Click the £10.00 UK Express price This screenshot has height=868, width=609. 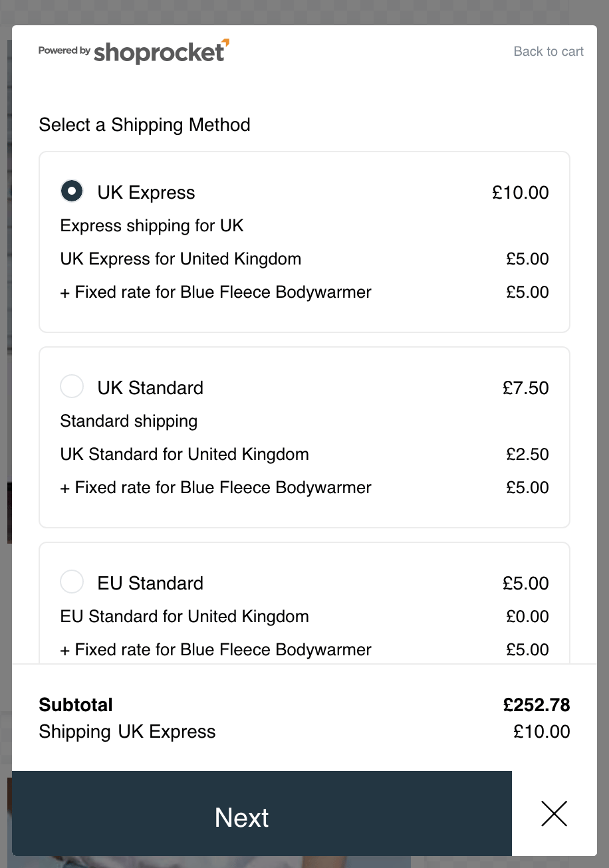(520, 193)
